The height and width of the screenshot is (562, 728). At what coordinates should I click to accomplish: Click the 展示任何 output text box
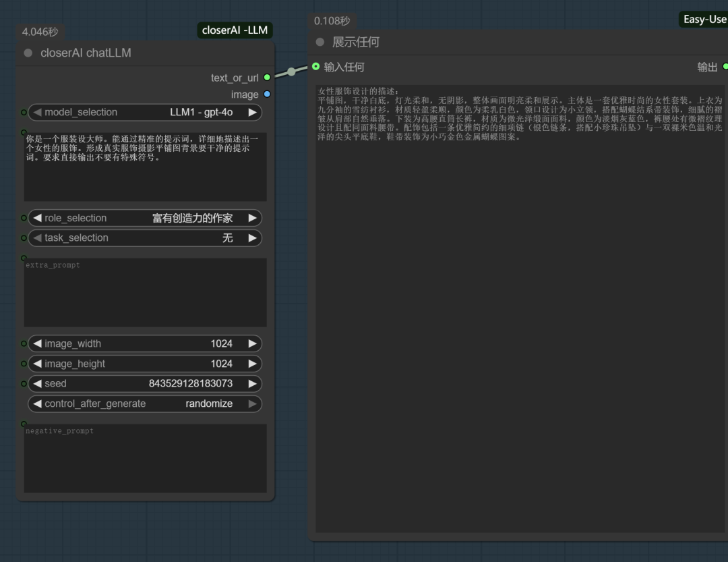click(520, 308)
